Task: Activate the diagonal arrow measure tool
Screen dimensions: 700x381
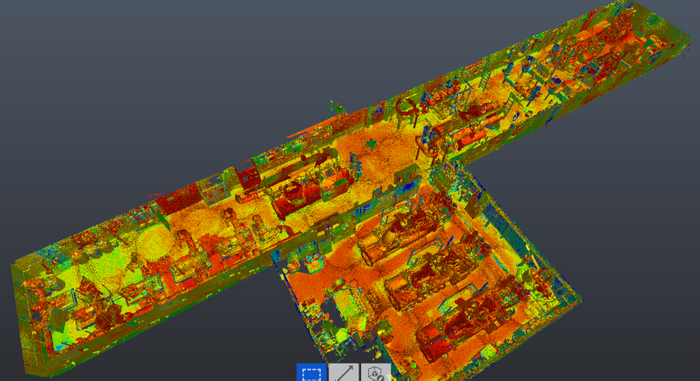Action: point(344,373)
